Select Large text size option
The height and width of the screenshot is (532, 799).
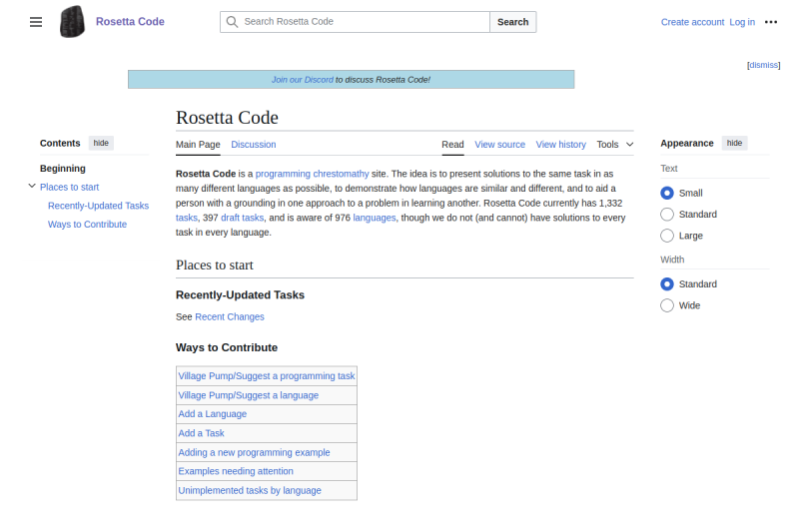click(x=667, y=236)
